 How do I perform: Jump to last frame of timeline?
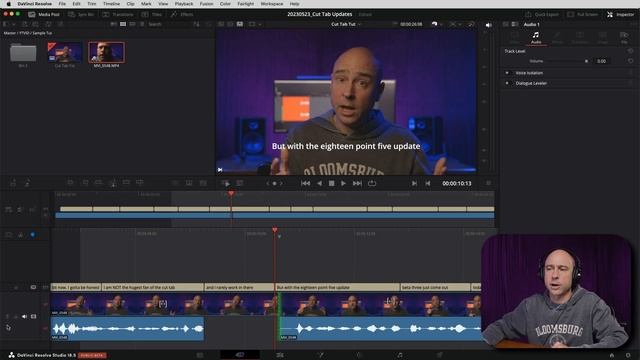click(x=357, y=184)
